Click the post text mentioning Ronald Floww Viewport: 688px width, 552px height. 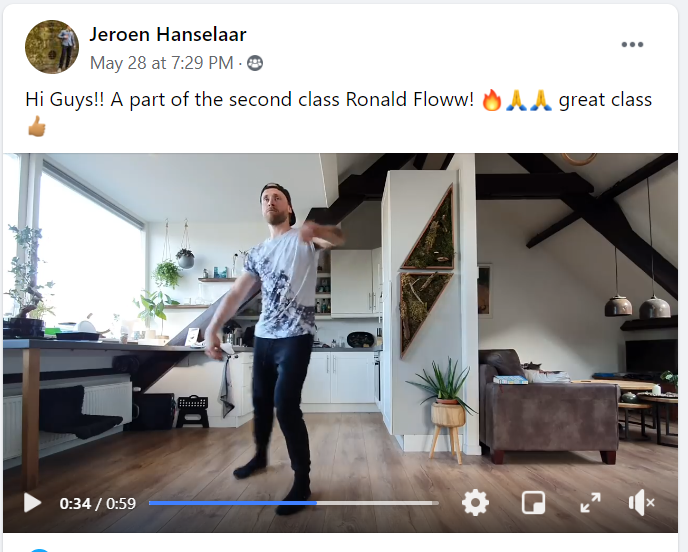coord(250,100)
